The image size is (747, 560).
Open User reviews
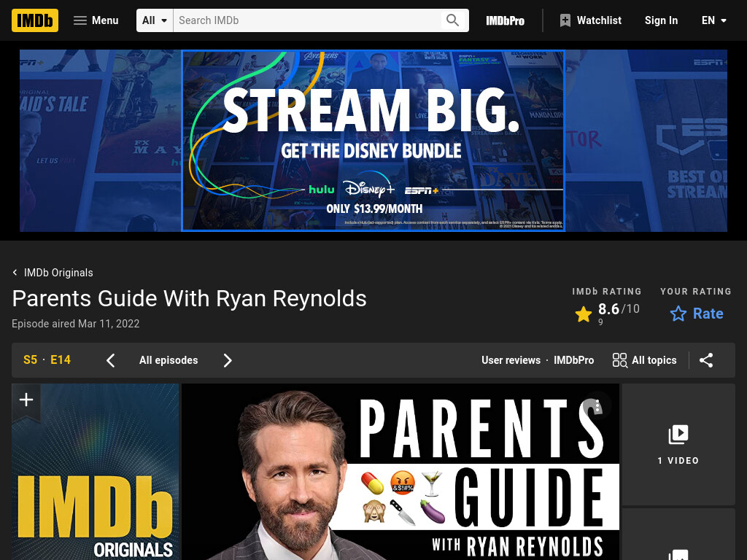pos(511,360)
